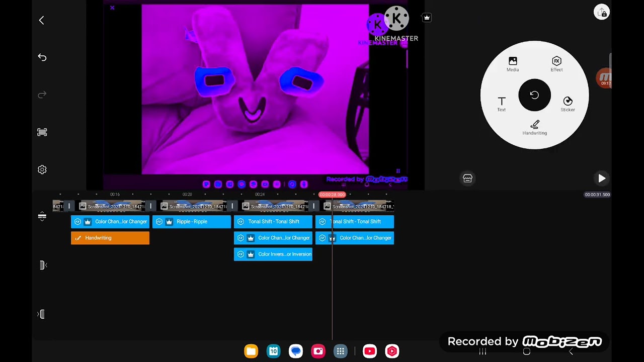Image resolution: width=644 pixels, height=362 pixels.
Task: Open the red KineMaster taskbar icon
Action: click(392, 351)
